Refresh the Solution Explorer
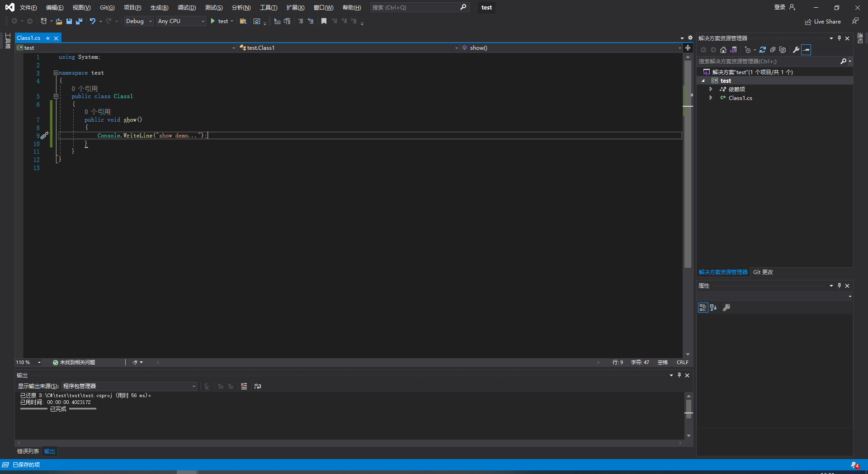 coord(763,50)
